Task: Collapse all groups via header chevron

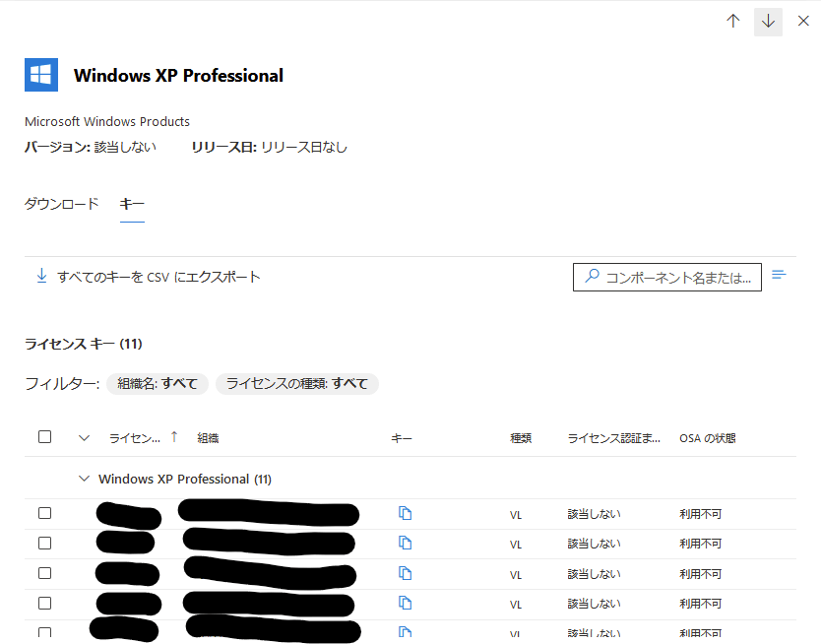Action: point(84,438)
